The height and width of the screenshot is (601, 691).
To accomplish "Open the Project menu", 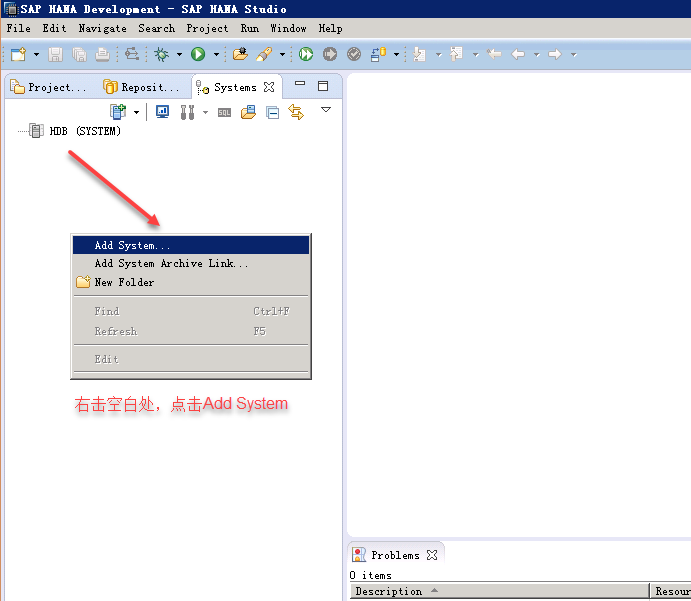I will pos(207,28).
